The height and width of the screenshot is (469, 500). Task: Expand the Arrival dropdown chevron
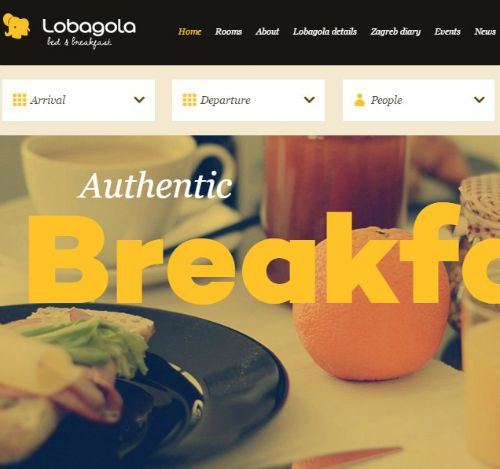139,100
